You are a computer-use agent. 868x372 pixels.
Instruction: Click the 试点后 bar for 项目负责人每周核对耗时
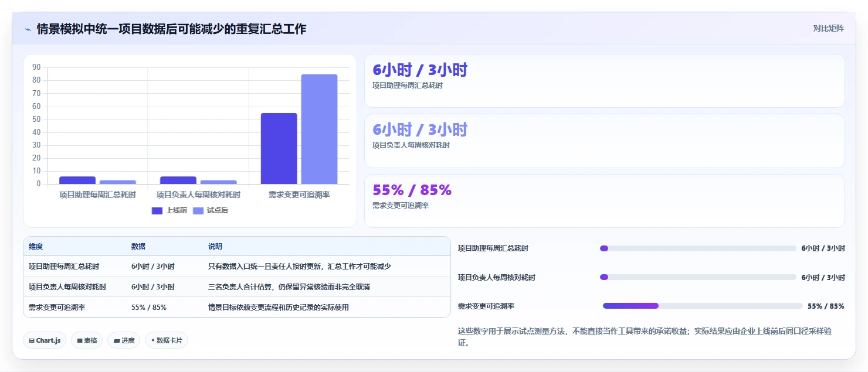click(219, 182)
